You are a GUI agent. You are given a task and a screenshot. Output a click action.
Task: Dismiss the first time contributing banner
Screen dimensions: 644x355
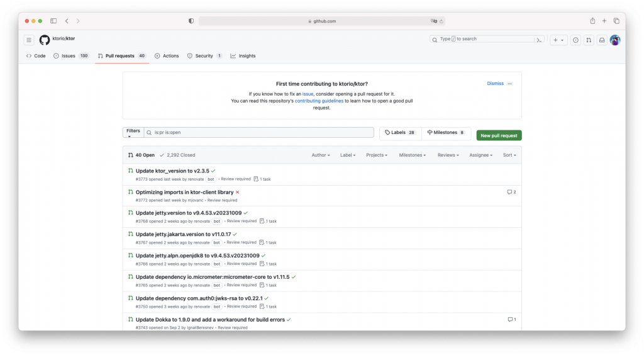pyautogui.click(x=495, y=84)
